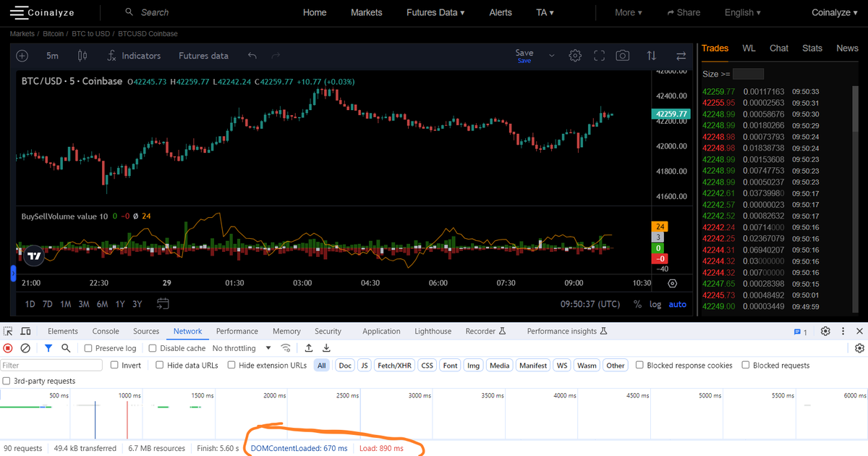Click the left-right swap arrows icon
This screenshot has width=868, height=456.
(x=681, y=56)
